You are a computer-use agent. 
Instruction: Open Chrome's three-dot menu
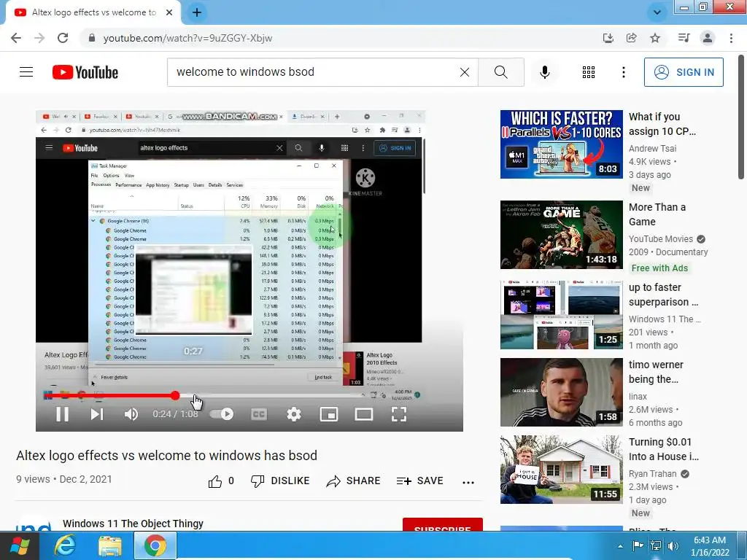point(731,38)
